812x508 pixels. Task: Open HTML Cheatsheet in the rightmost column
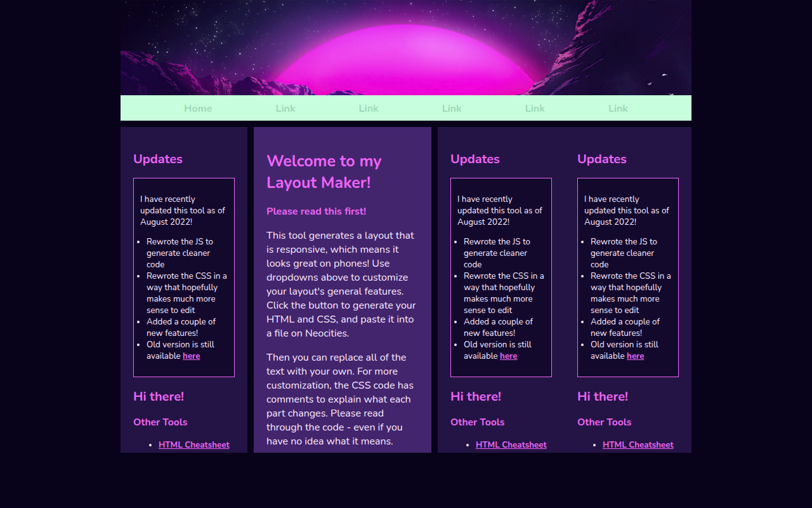[x=638, y=445]
